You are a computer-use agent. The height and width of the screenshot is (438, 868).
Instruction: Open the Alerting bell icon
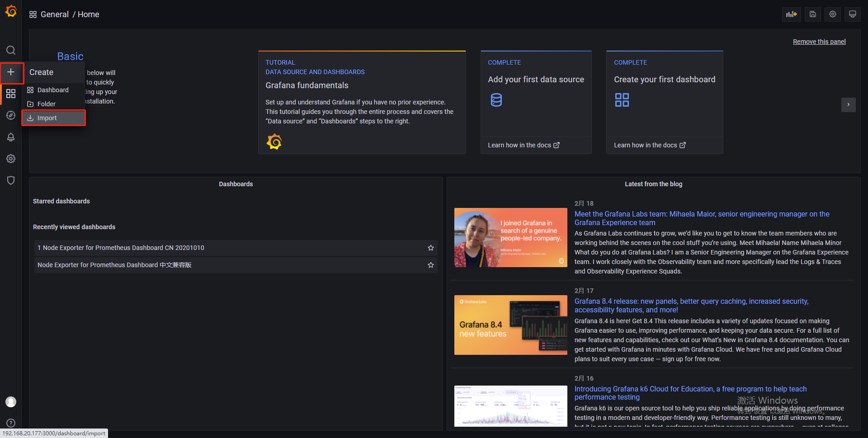[11, 137]
